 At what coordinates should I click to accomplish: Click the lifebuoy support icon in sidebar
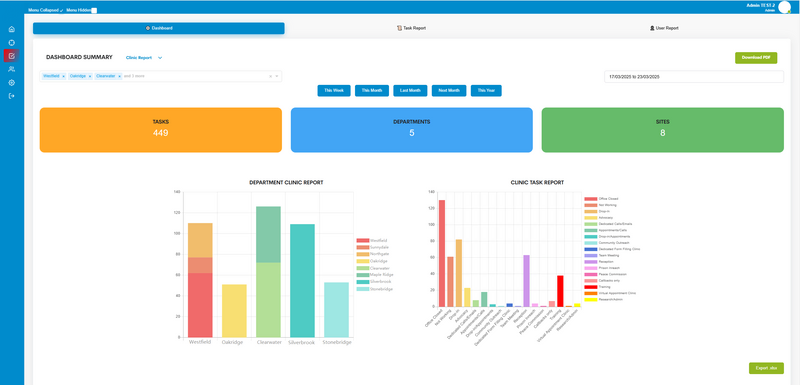(x=12, y=42)
